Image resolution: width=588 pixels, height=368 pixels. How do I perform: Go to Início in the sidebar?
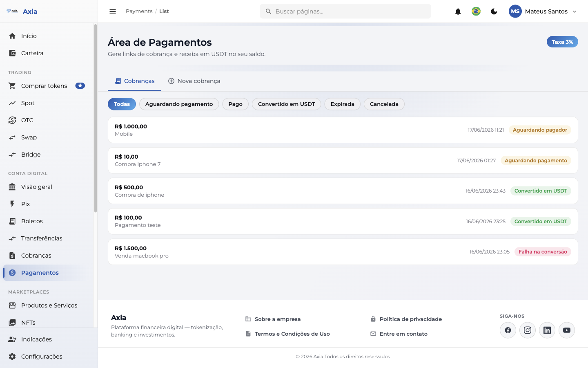click(x=47, y=36)
